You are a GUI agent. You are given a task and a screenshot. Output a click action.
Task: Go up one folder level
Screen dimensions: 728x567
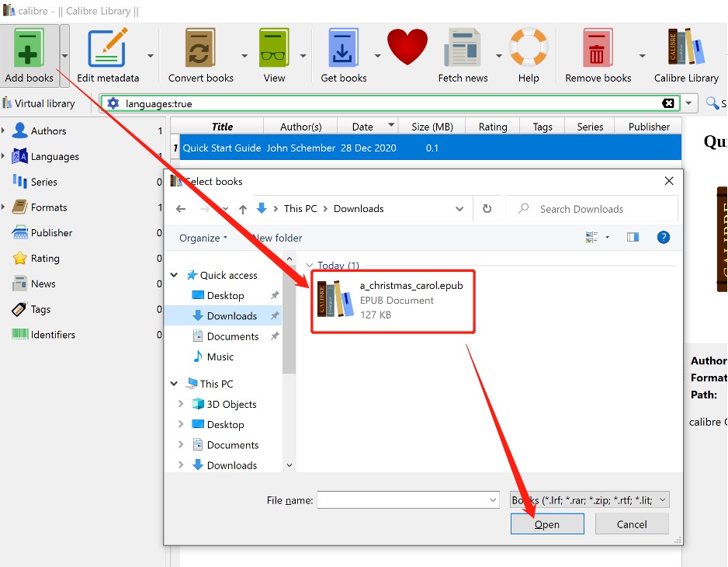tap(243, 209)
